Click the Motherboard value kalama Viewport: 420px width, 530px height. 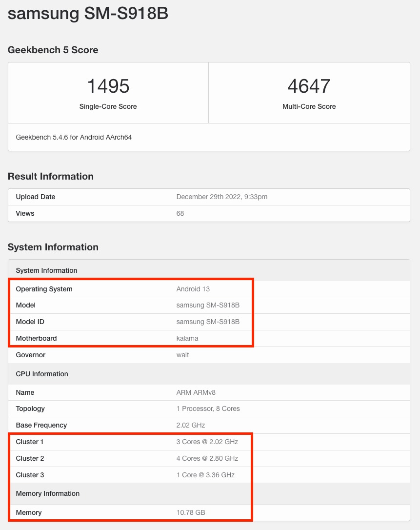pyautogui.click(x=187, y=338)
